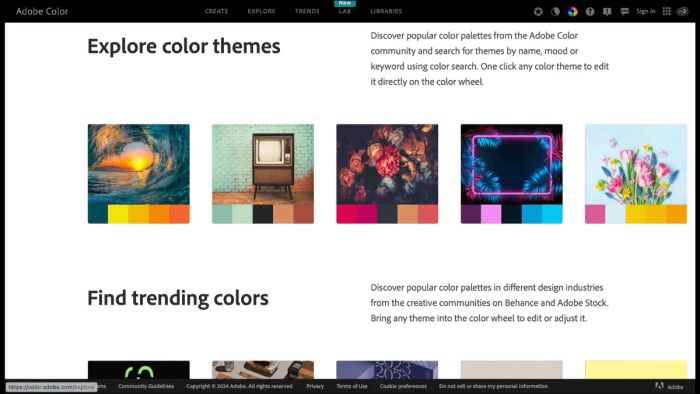Select the dark slate swatch in the floral palette

click(x=387, y=214)
